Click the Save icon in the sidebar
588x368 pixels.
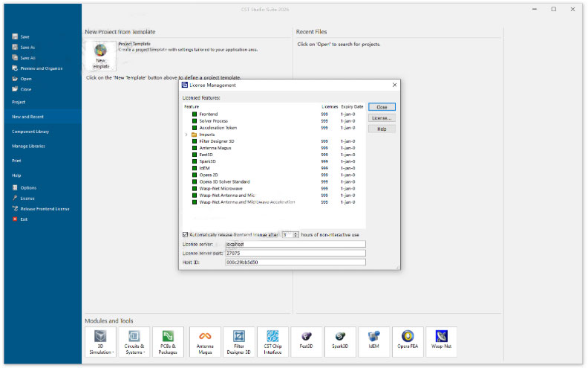coord(15,36)
